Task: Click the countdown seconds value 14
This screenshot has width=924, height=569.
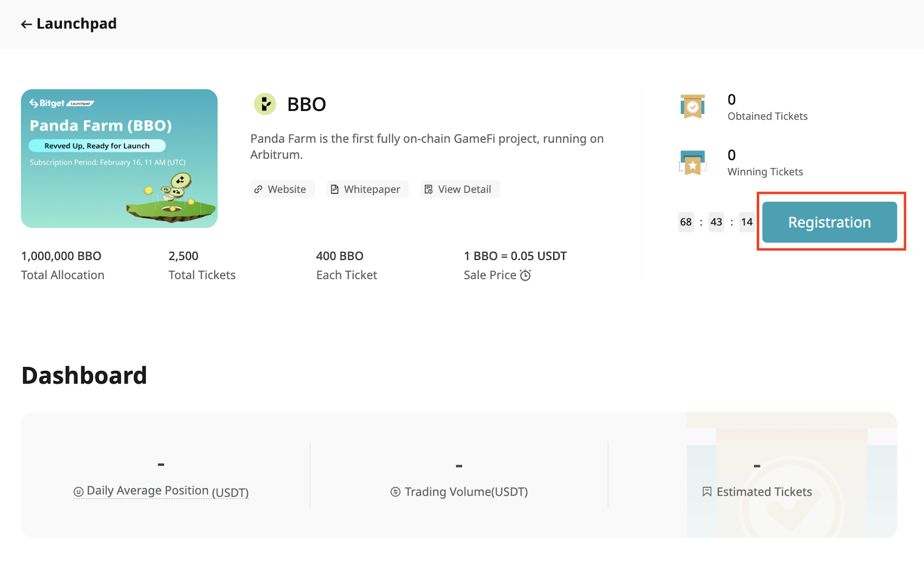Action: tap(747, 222)
